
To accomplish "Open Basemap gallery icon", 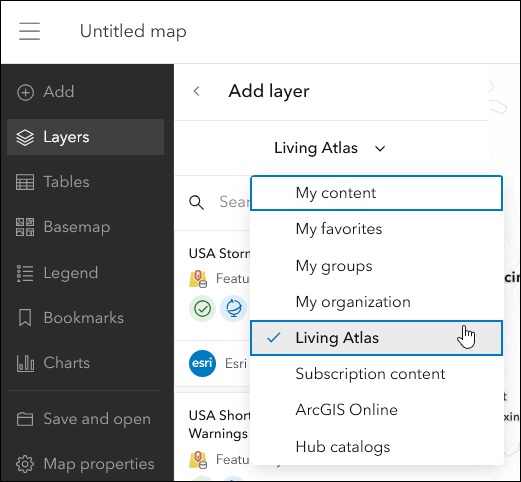I will (x=25, y=227).
